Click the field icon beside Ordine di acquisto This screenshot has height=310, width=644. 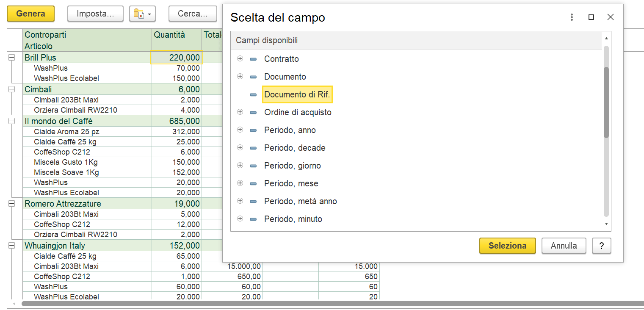point(253,113)
